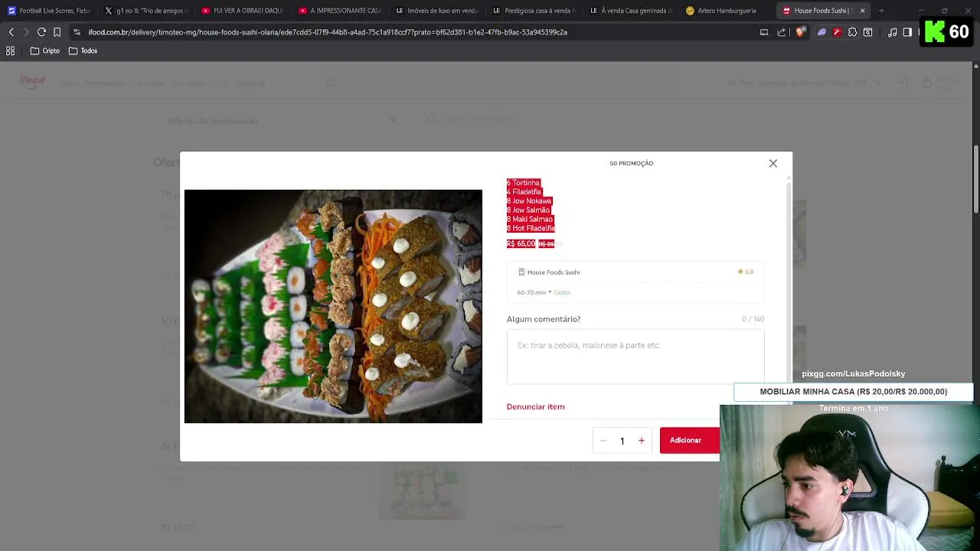Close the House Foods Sushi tab
Image resolution: width=980 pixels, height=551 pixels.
[862, 11]
